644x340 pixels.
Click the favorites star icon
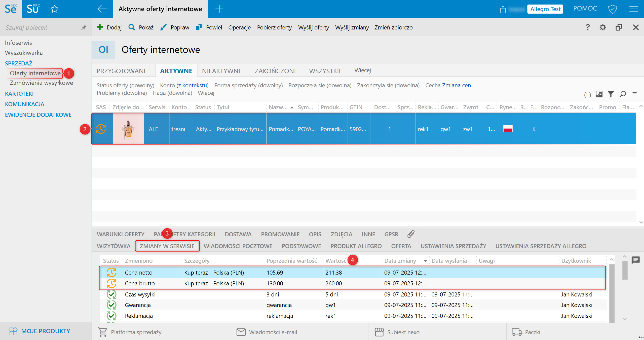[54, 9]
